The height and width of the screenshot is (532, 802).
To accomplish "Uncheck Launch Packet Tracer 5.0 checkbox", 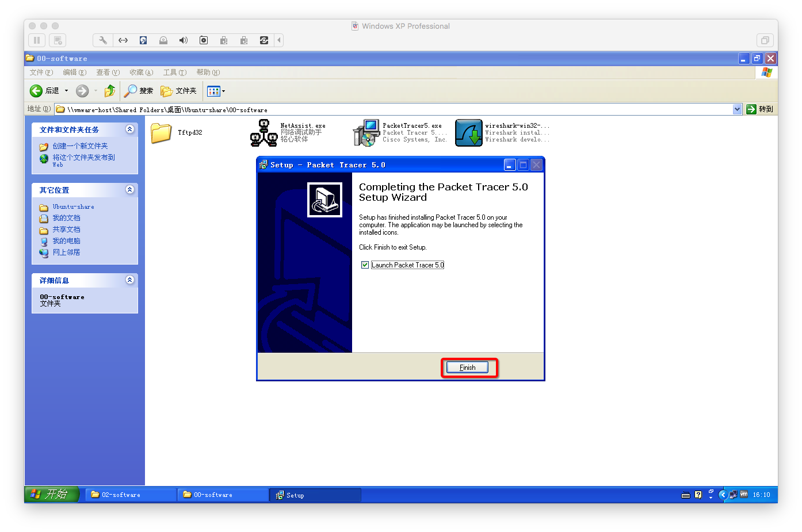I will coord(365,265).
